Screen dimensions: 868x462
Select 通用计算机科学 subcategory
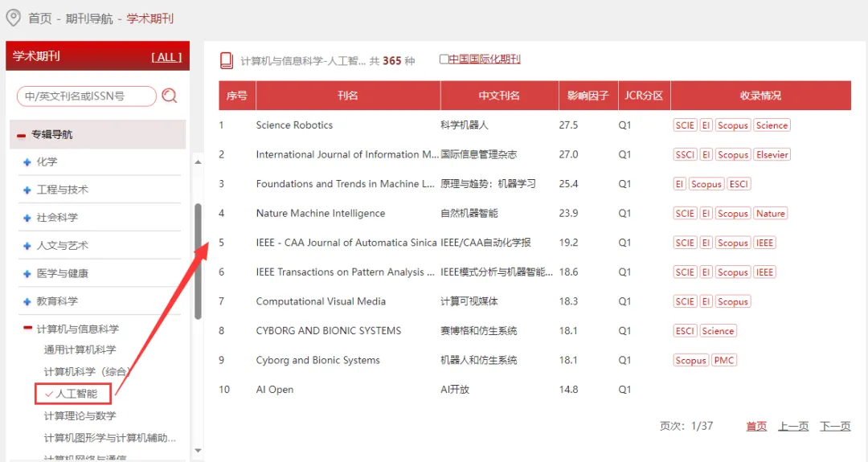click(80, 350)
